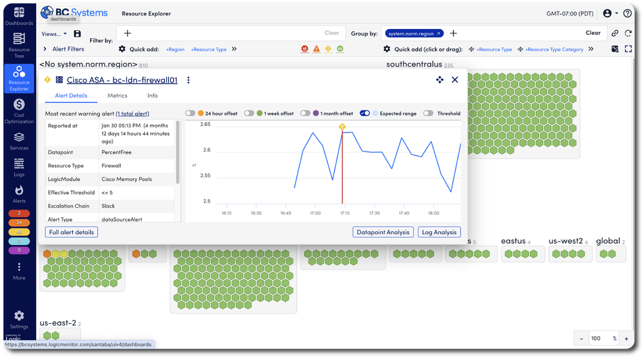Viewport: 644px width, 358px height.
Task: Select Resource Explorer sidebar icon
Action: coord(19,78)
